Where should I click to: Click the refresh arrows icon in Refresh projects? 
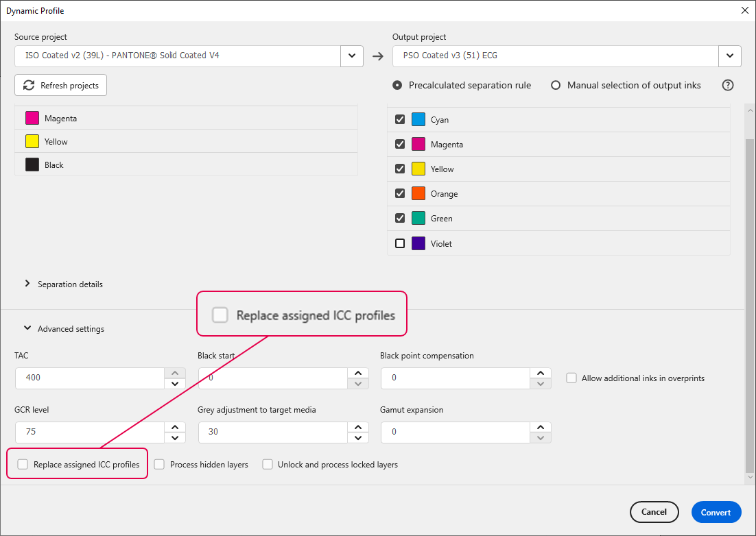(29, 85)
